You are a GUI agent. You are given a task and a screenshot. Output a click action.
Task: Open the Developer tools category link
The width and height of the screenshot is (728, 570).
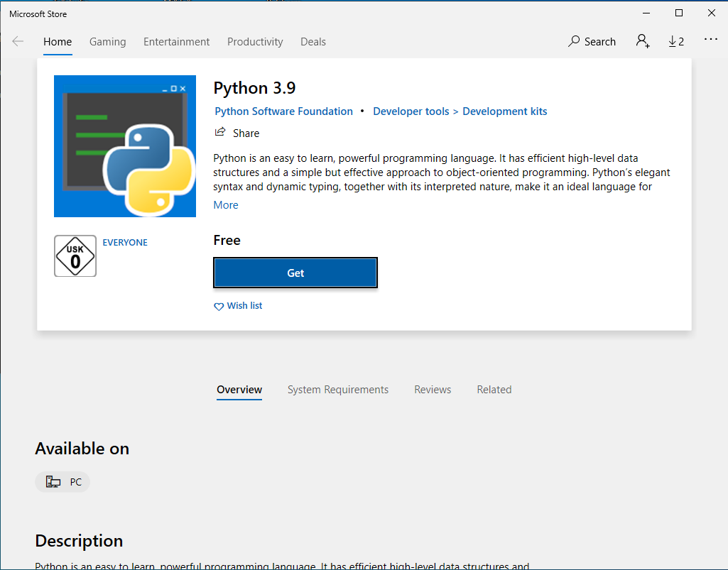tap(411, 111)
